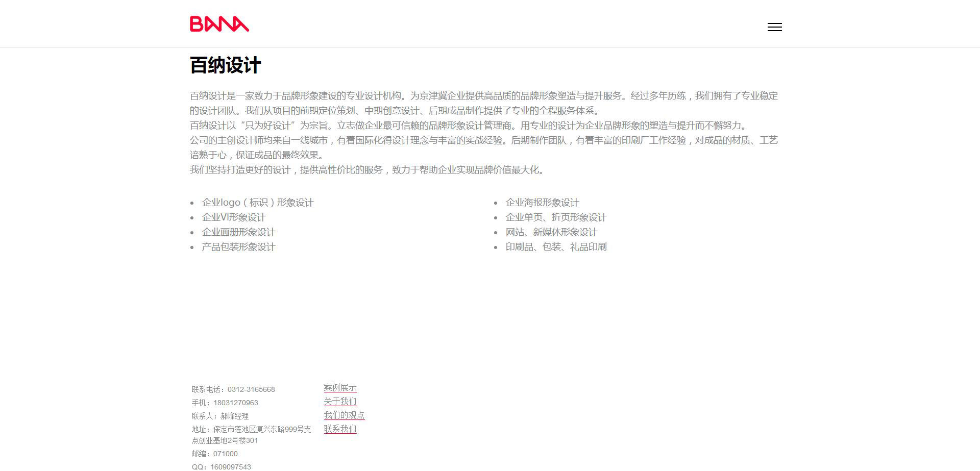Viewport: 980px width, 471px height.
Task: Click the 联系我们 footer link
Action: (340, 429)
